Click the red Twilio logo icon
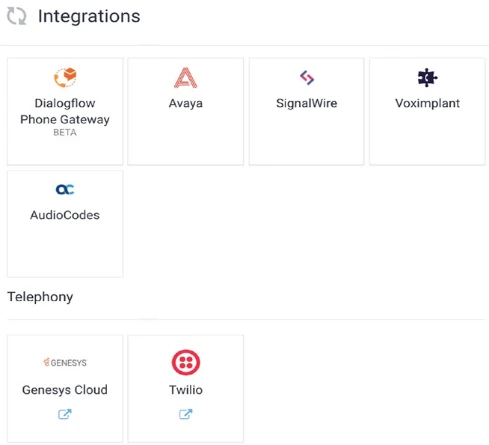Viewport: 489px width, 445px height. pyautogui.click(x=186, y=362)
